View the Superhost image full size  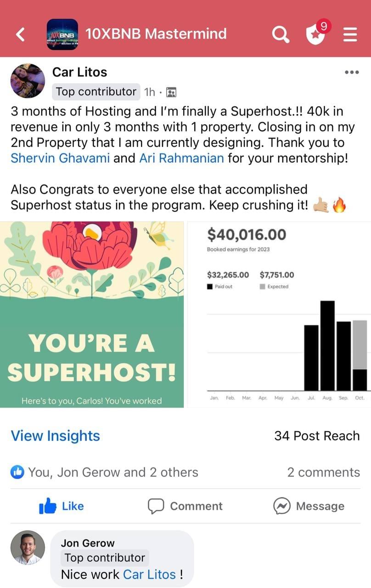coord(92,314)
